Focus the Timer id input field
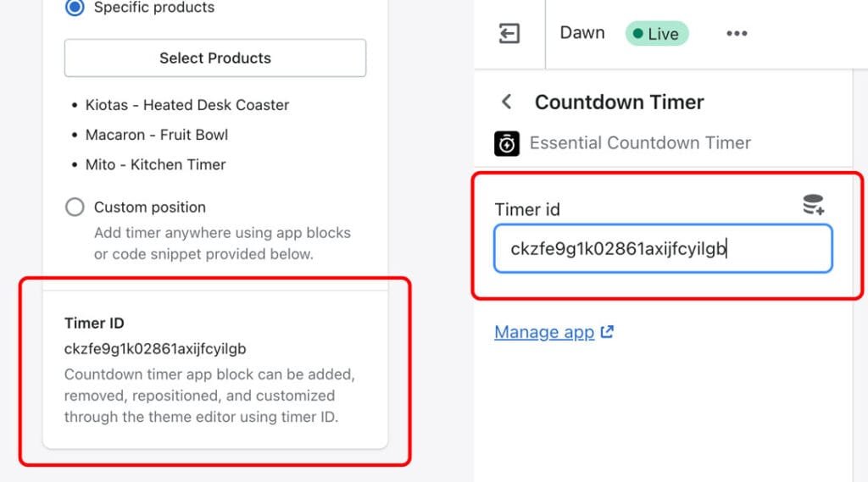 coord(663,248)
